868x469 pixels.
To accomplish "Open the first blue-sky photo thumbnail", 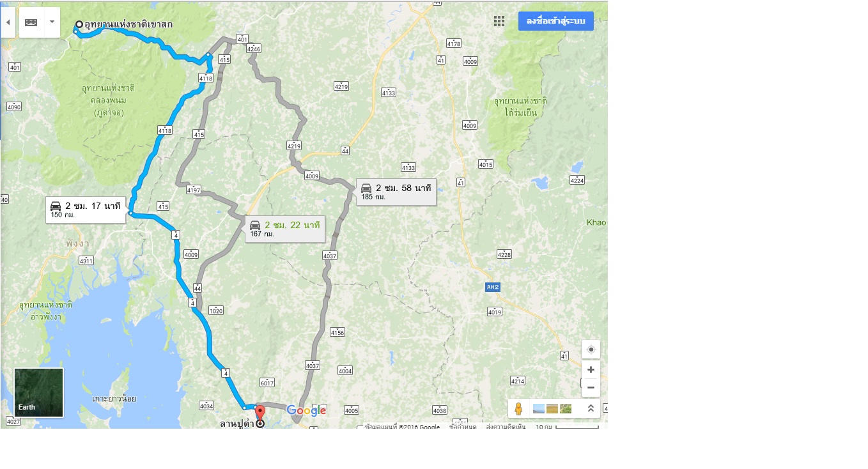I will (x=539, y=408).
